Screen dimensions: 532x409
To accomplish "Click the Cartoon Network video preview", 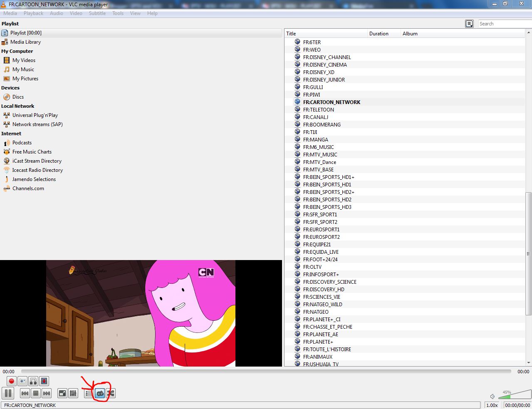I will [x=141, y=313].
